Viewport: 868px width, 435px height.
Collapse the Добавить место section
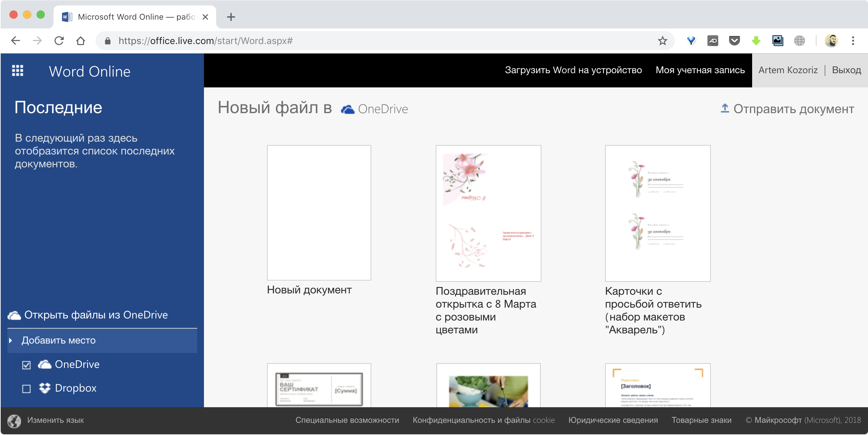[x=102, y=341]
